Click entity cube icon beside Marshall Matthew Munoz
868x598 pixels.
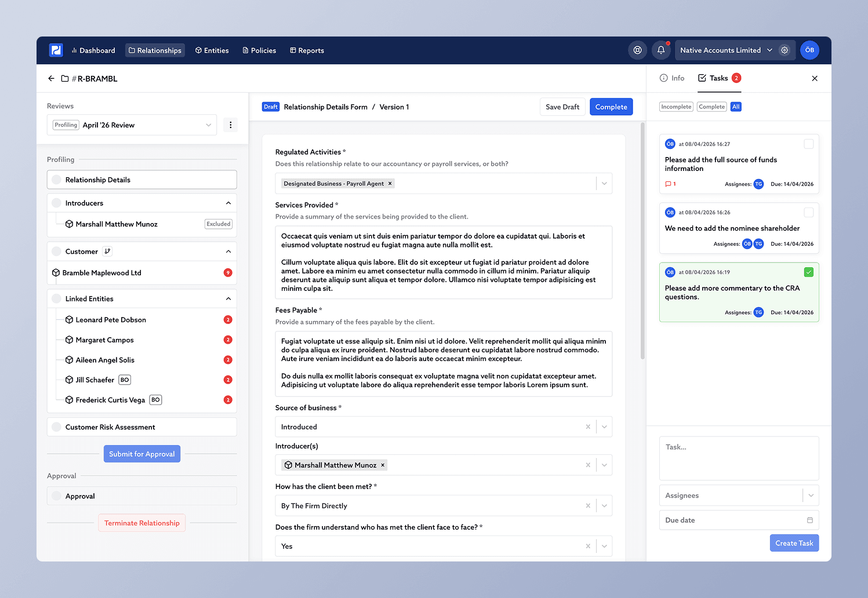pos(69,224)
